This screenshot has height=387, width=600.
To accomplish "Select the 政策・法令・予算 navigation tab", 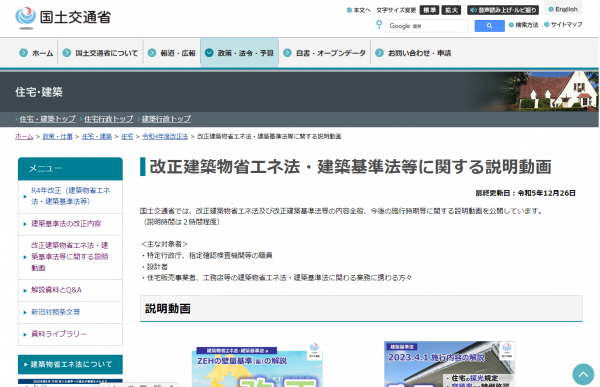I will (x=240, y=53).
